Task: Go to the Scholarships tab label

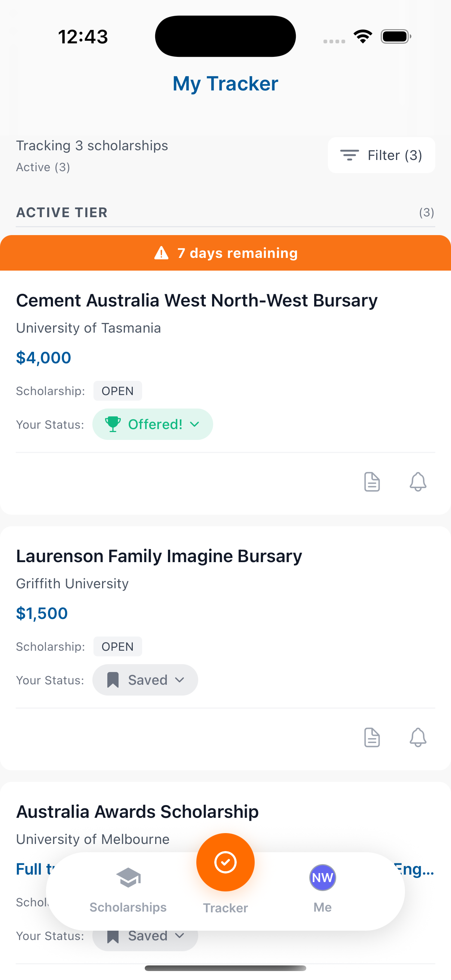Action: [x=128, y=907]
